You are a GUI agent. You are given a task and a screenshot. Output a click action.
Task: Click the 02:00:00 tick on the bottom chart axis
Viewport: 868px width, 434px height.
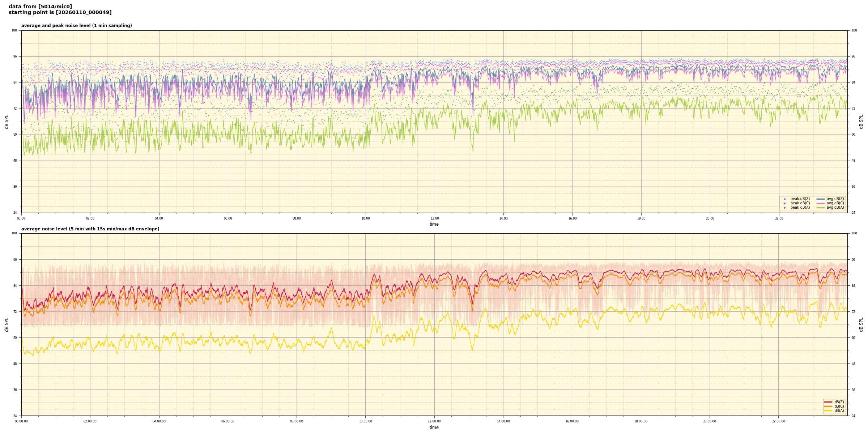click(90, 421)
